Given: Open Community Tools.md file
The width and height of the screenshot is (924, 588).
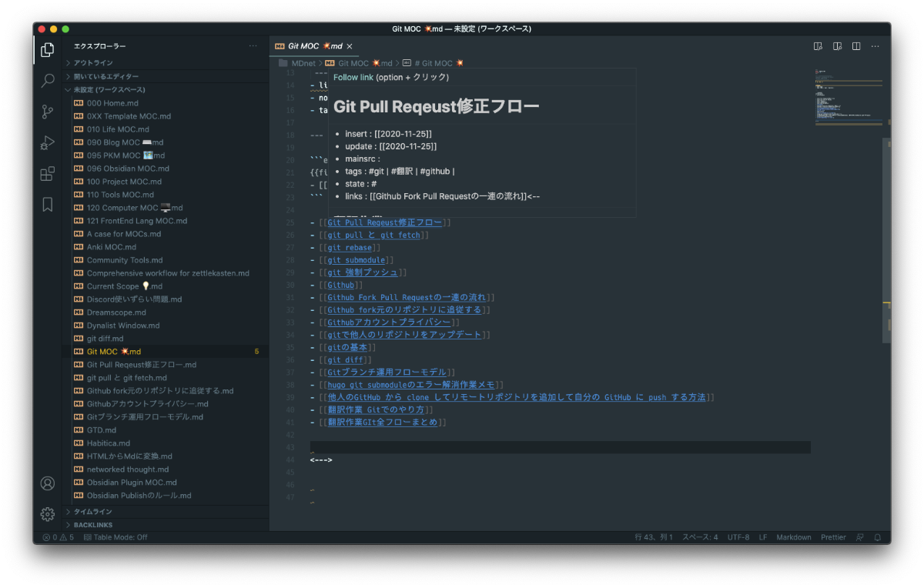Looking at the screenshot, I should (x=166, y=260).
